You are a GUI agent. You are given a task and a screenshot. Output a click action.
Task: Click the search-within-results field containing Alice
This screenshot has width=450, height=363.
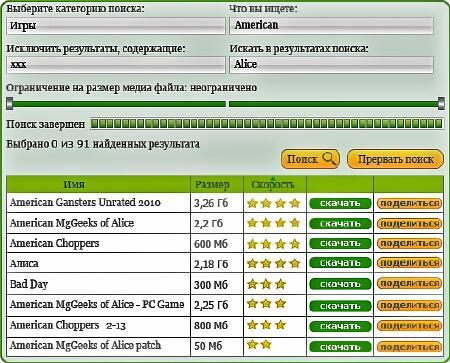(x=331, y=65)
